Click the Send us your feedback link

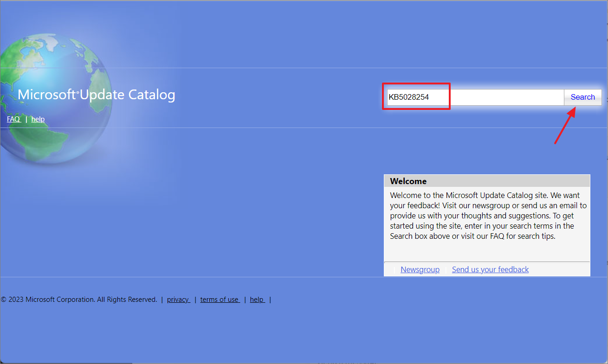click(490, 269)
